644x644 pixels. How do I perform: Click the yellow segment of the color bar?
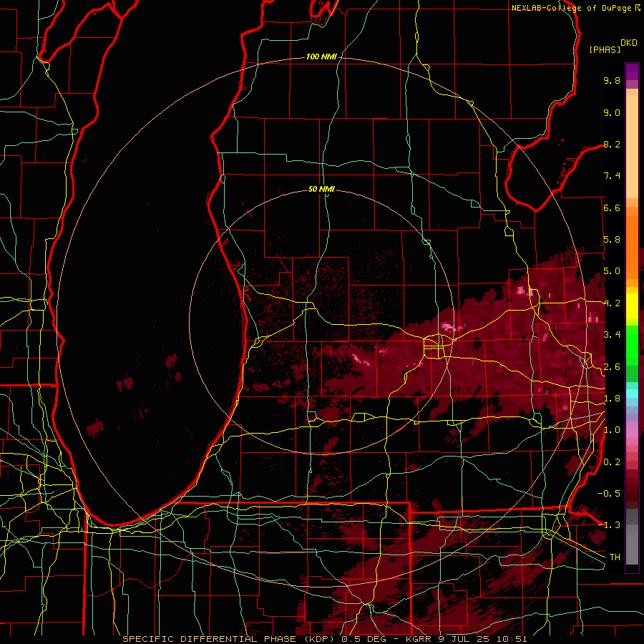point(632,306)
